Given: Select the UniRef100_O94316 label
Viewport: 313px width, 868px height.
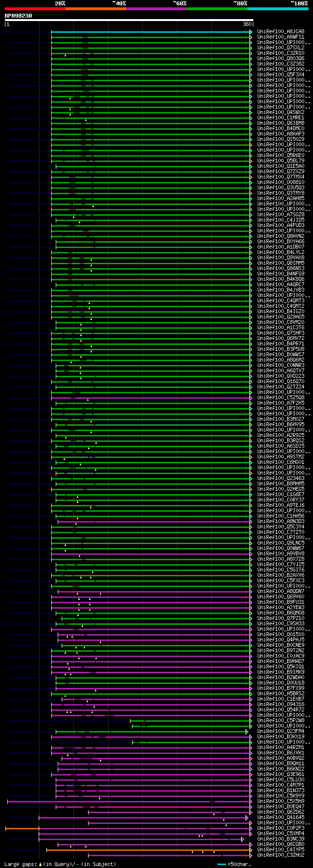Looking at the screenshot, I should pyautogui.click(x=281, y=705).
